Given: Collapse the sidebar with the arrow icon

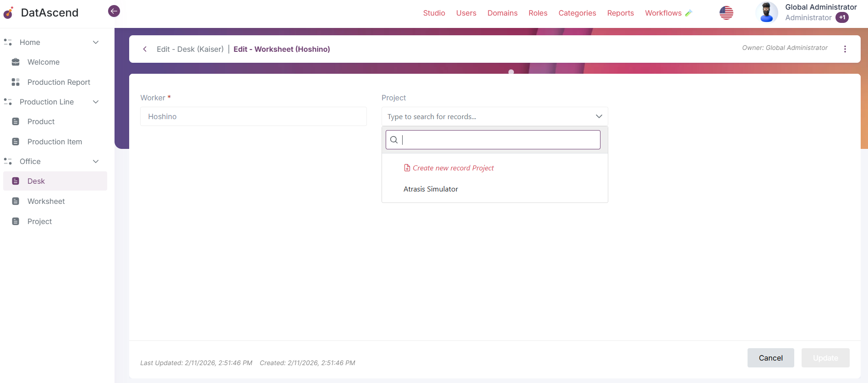Looking at the screenshot, I should (114, 11).
